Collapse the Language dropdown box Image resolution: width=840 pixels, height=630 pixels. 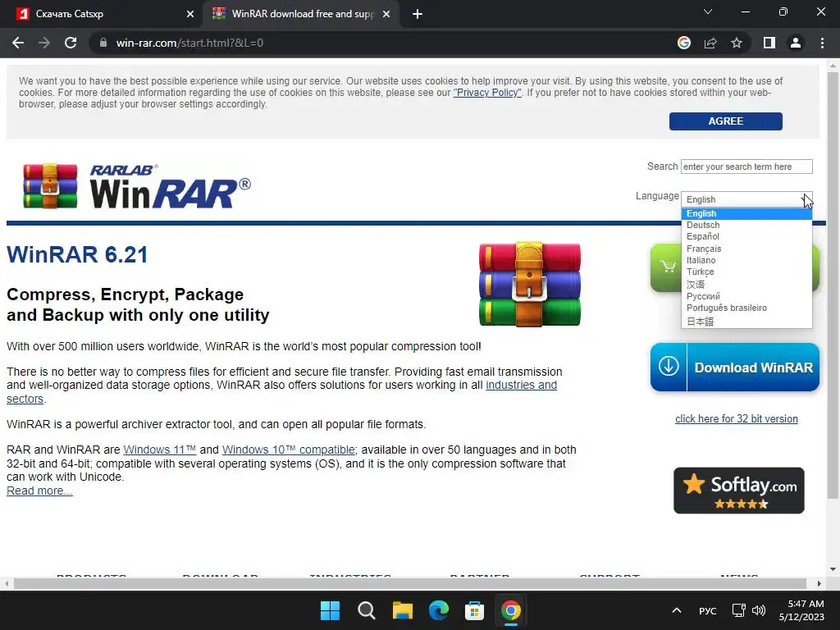(746, 199)
